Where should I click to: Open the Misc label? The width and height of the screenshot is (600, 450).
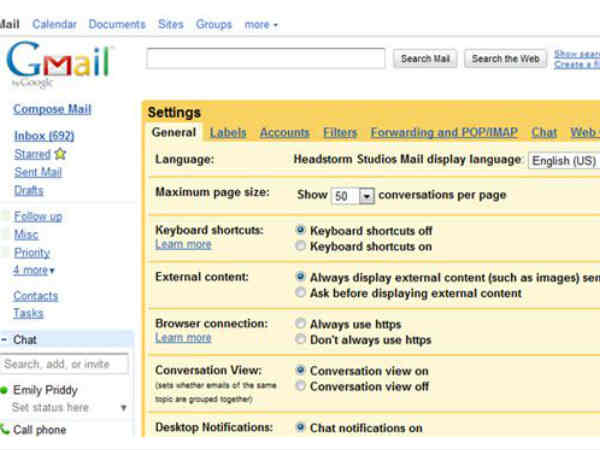26,234
